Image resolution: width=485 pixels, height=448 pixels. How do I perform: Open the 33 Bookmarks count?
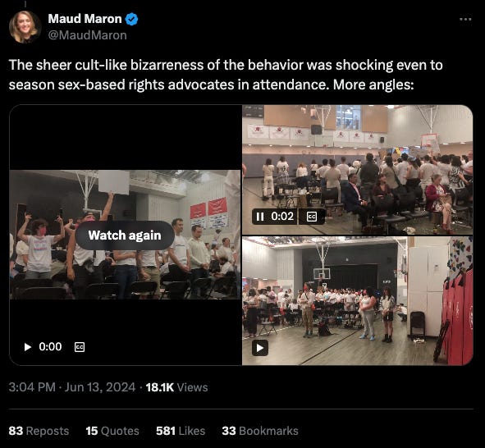260,431
